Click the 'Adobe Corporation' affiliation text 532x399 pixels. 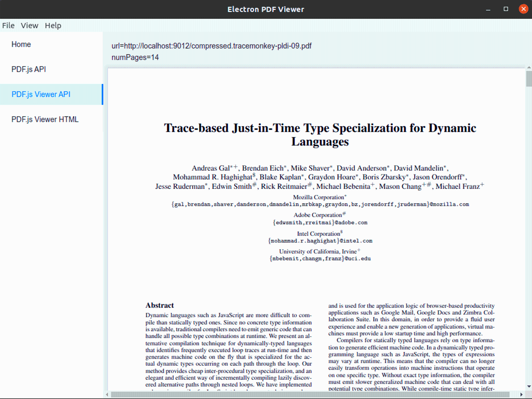coord(320,215)
